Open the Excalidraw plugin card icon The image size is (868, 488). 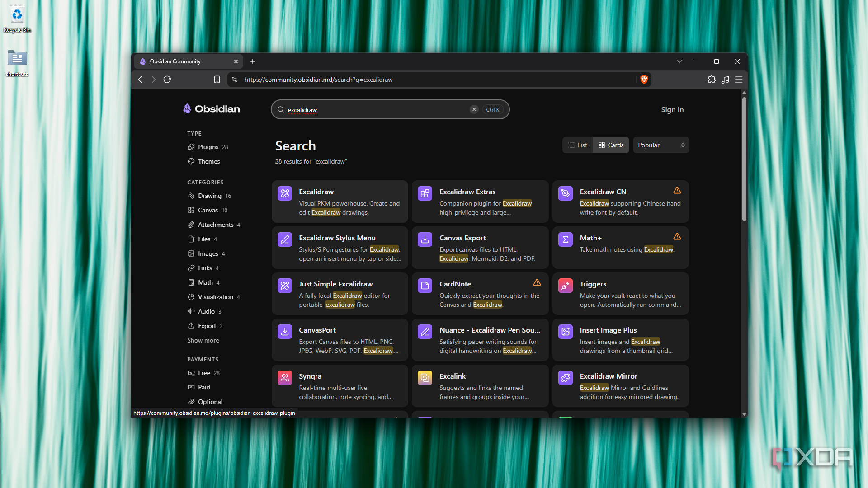285,193
